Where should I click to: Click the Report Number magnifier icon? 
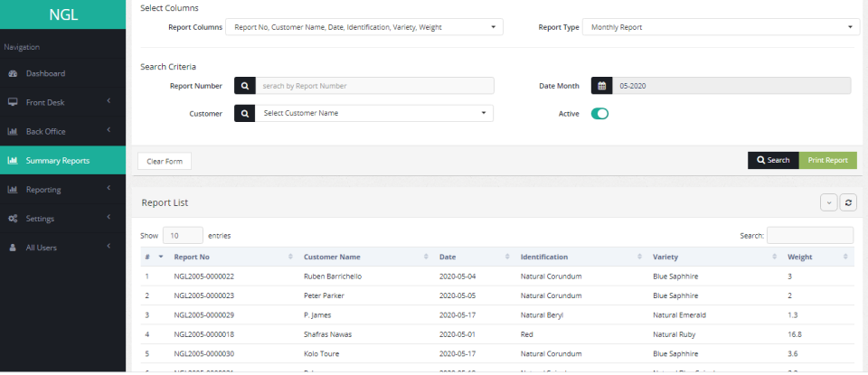245,86
